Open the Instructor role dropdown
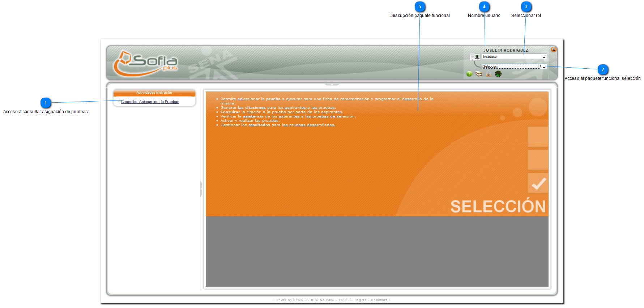 click(x=514, y=57)
